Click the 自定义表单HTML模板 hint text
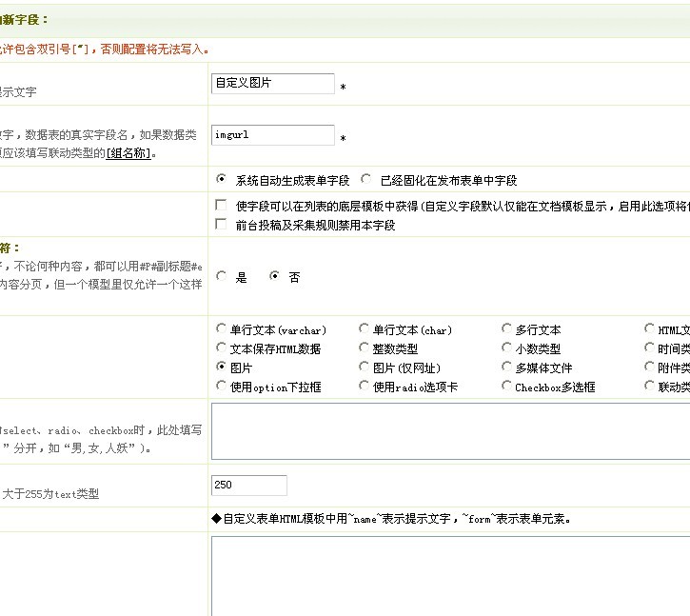Screen dimensions: 690x616 coord(392,519)
